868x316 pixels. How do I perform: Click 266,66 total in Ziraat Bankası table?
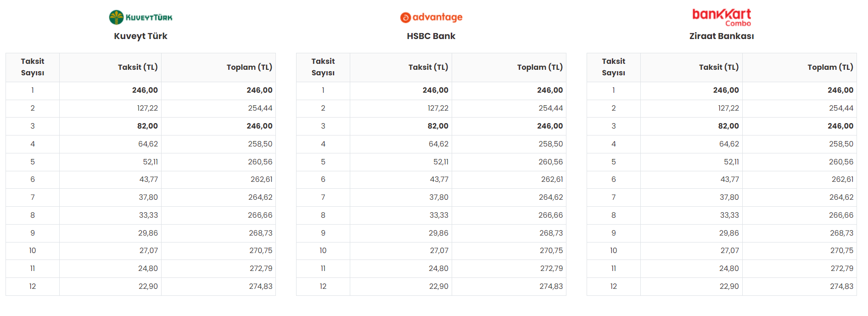(841, 215)
